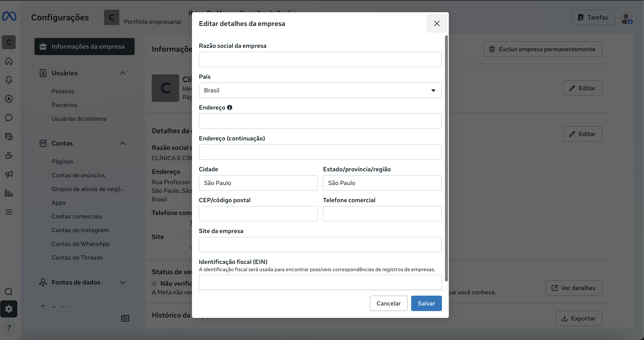Open the Home icon in the left sidebar

point(9,61)
